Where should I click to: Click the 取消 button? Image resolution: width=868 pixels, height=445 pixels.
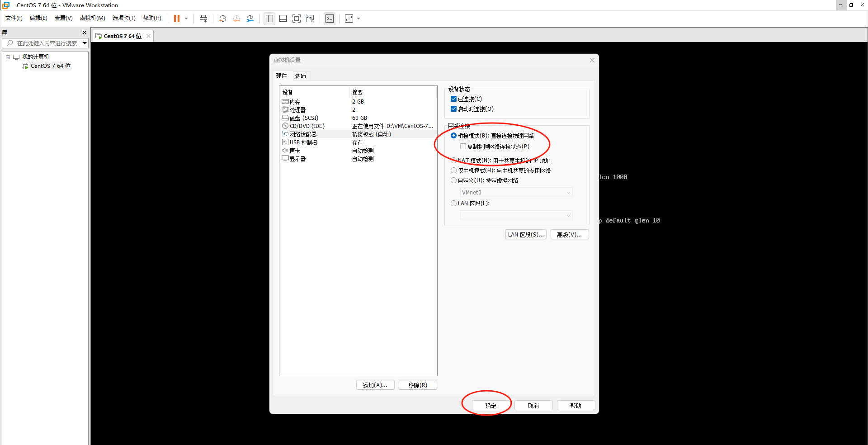533,406
